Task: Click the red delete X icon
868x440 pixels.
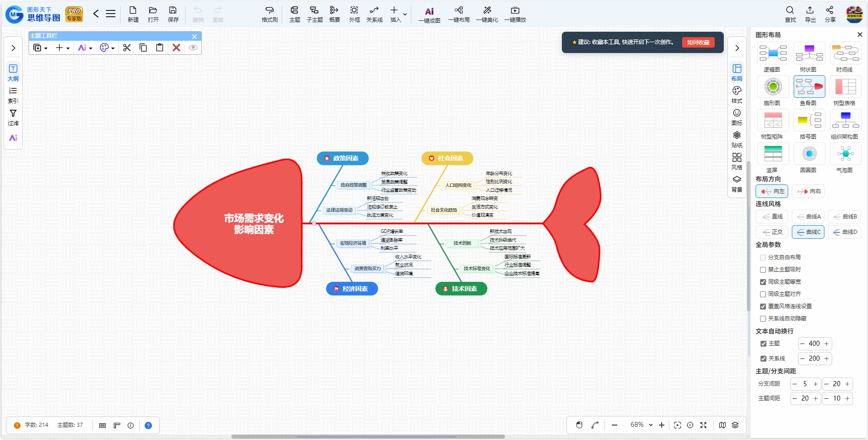Action: 176,48
